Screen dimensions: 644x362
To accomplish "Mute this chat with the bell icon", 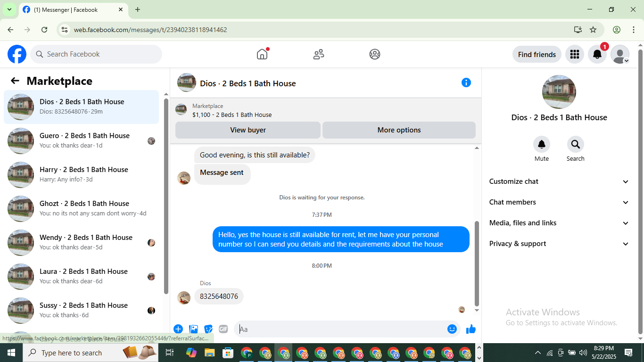I will (542, 144).
